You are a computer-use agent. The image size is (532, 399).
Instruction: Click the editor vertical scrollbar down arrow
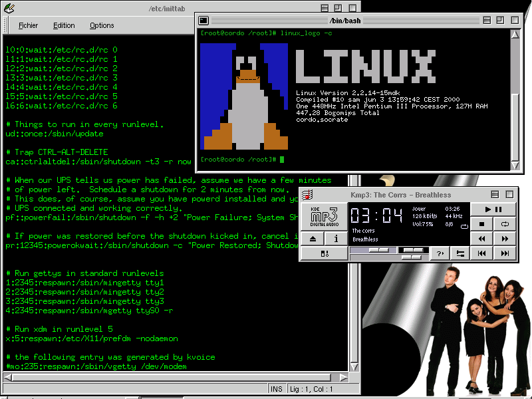[x=354, y=367]
